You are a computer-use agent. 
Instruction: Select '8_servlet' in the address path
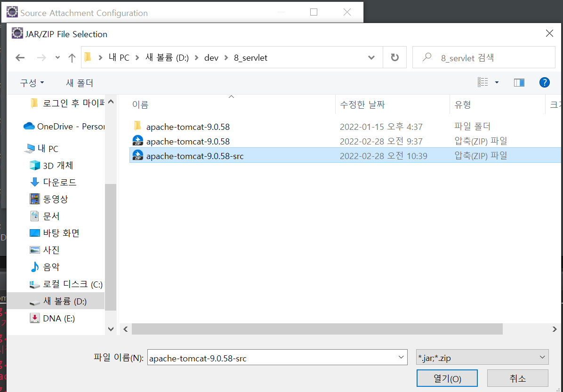[x=250, y=57]
